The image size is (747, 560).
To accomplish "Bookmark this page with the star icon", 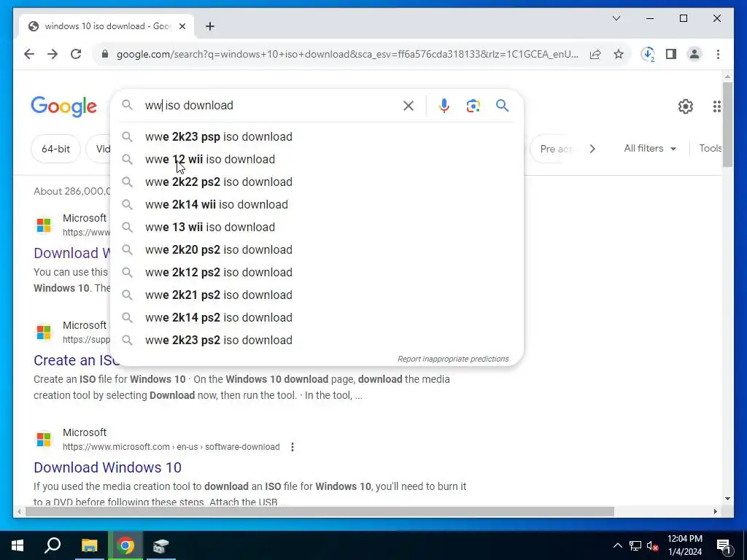I will [619, 54].
